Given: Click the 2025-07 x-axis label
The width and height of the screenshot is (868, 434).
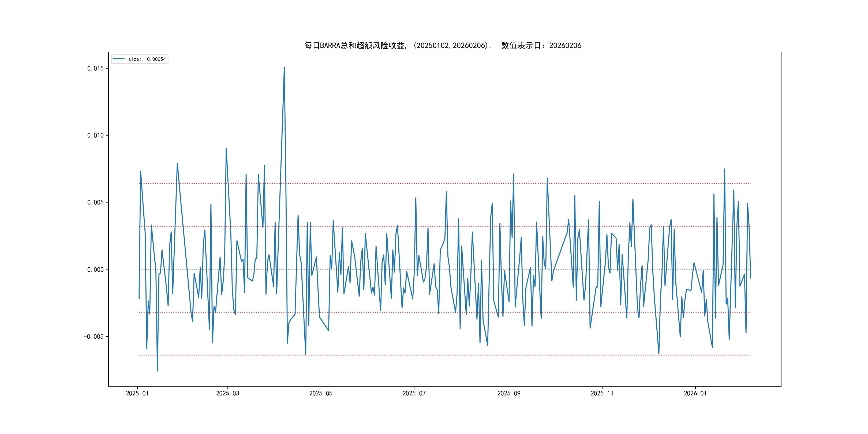Looking at the screenshot, I should pyautogui.click(x=414, y=394).
